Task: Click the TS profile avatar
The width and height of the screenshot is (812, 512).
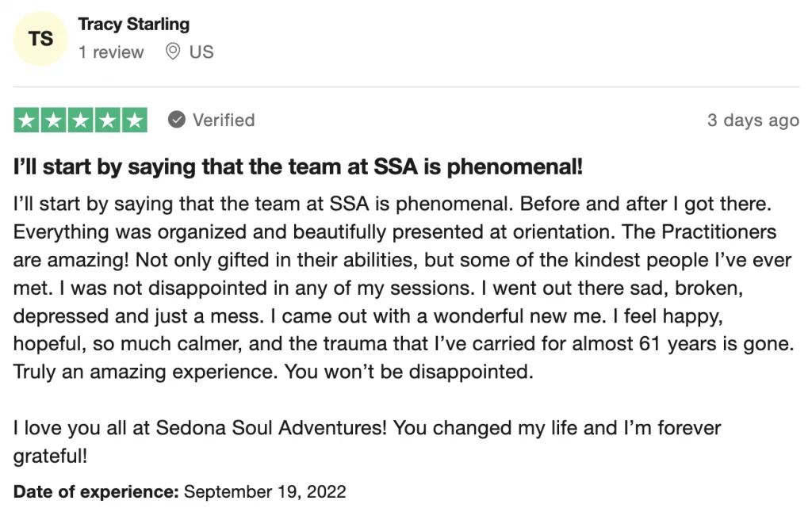Action: tap(41, 38)
